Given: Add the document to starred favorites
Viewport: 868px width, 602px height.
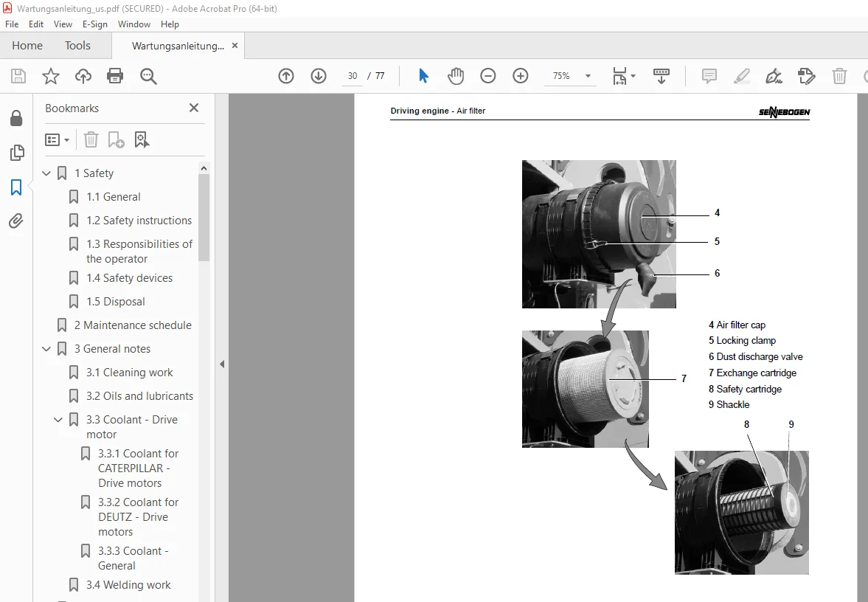Looking at the screenshot, I should tap(50, 76).
